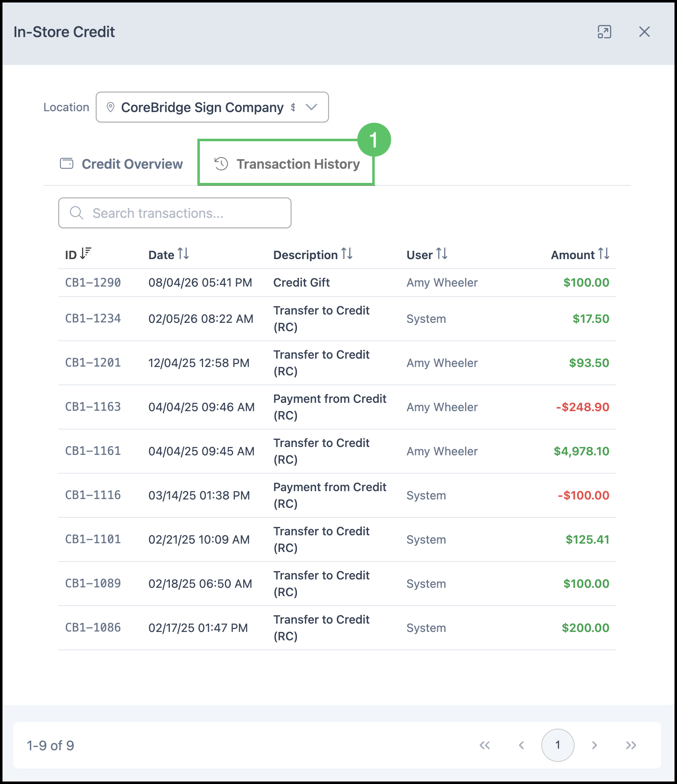Click the map pin icon in Location field
Screen dimensions: 677x784
pyautogui.click(x=110, y=107)
